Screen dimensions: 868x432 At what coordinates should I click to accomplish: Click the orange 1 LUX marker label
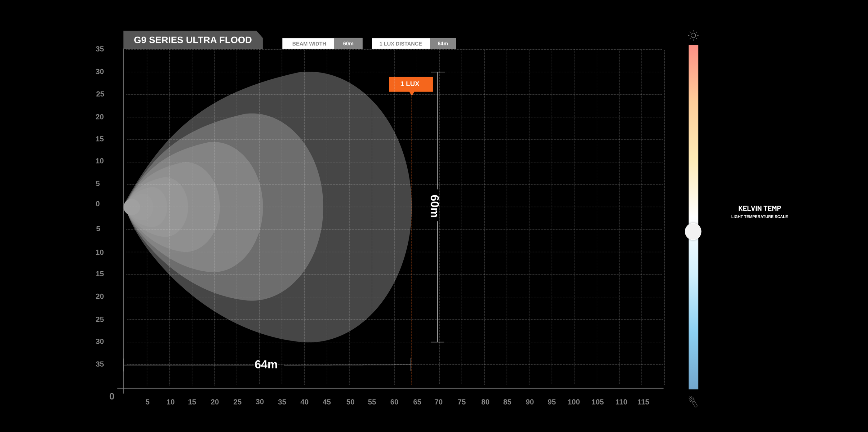[410, 84]
